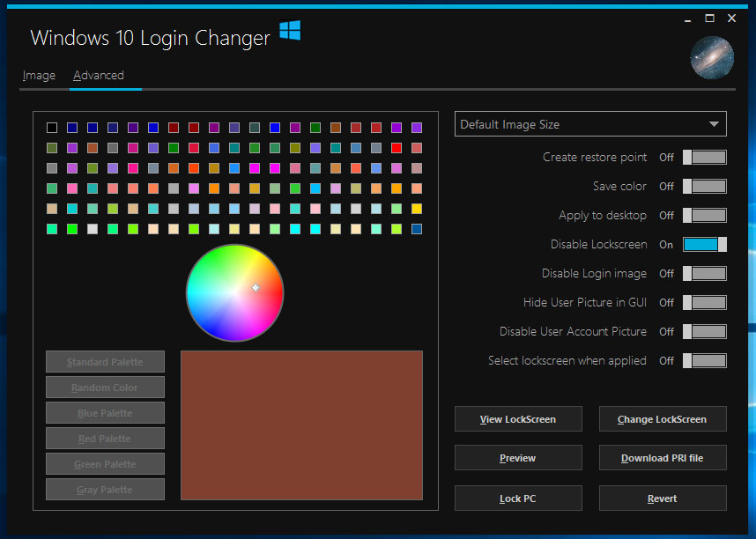
Task: Pick the white swatch in the last row
Action: coord(93,228)
